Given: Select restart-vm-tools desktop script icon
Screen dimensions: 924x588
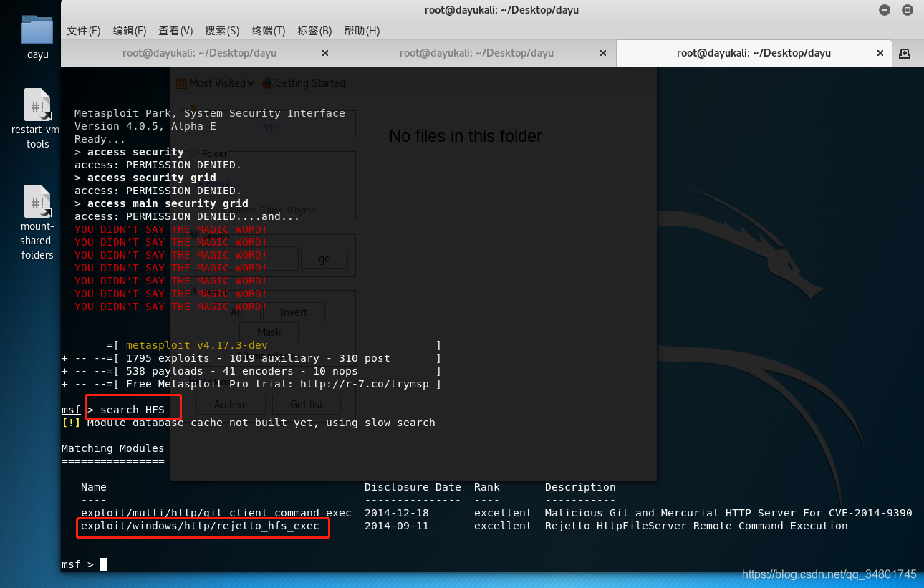Looking at the screenshot, I should coord(37,105).
